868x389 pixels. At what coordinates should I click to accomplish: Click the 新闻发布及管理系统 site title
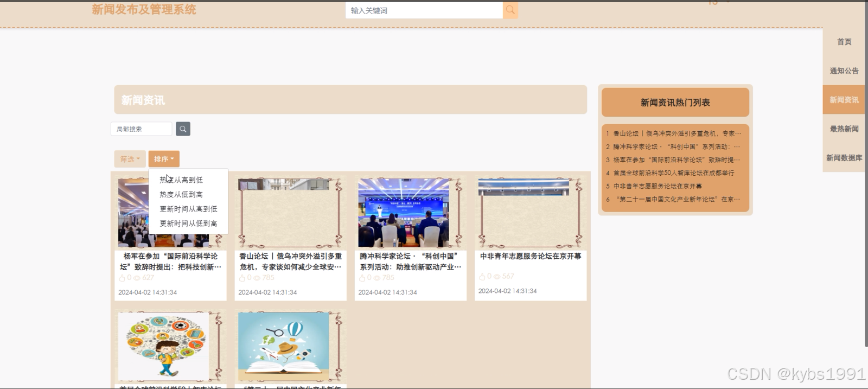point(144,9)
